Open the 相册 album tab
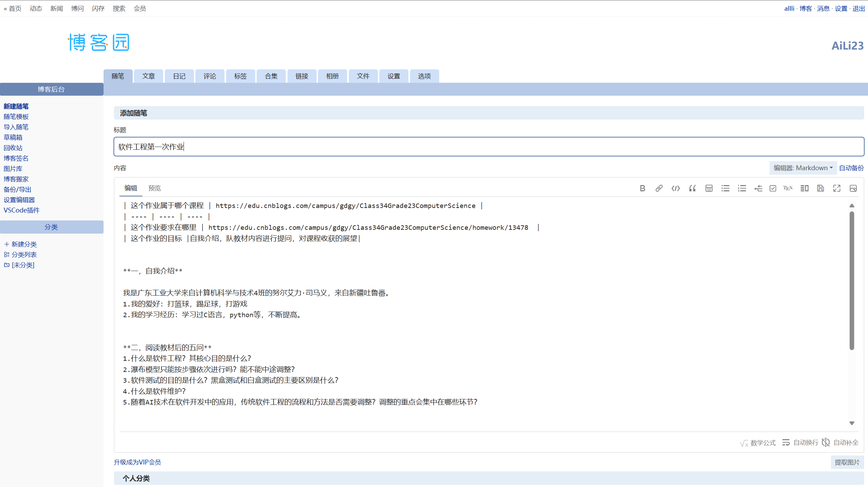 (x=332, y=76)
